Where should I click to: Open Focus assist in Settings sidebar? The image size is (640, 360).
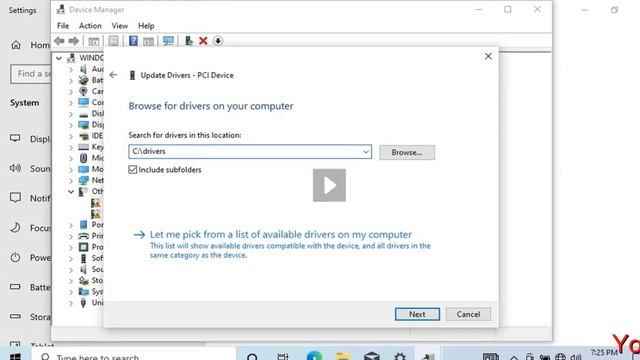click(x=30, y=228)
